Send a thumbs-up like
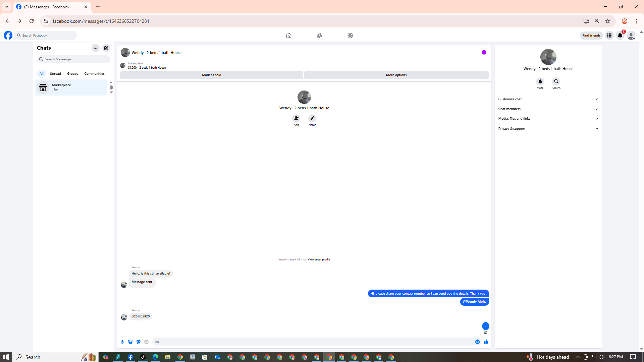 pos(486,342)
